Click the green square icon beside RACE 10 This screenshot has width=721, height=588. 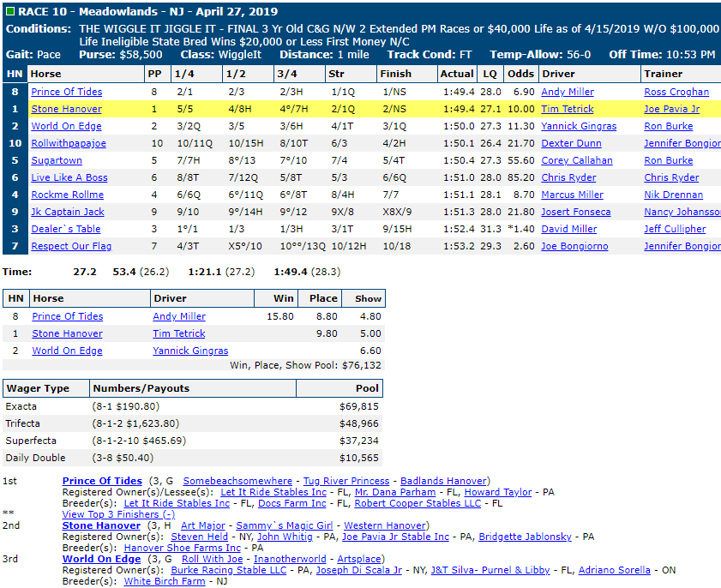point(10,11)
